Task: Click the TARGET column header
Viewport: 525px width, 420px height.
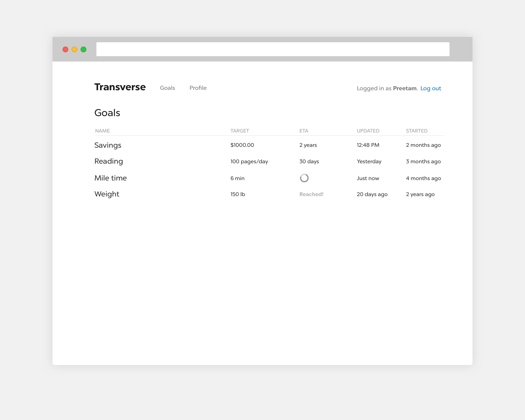Action: (240, 131)
